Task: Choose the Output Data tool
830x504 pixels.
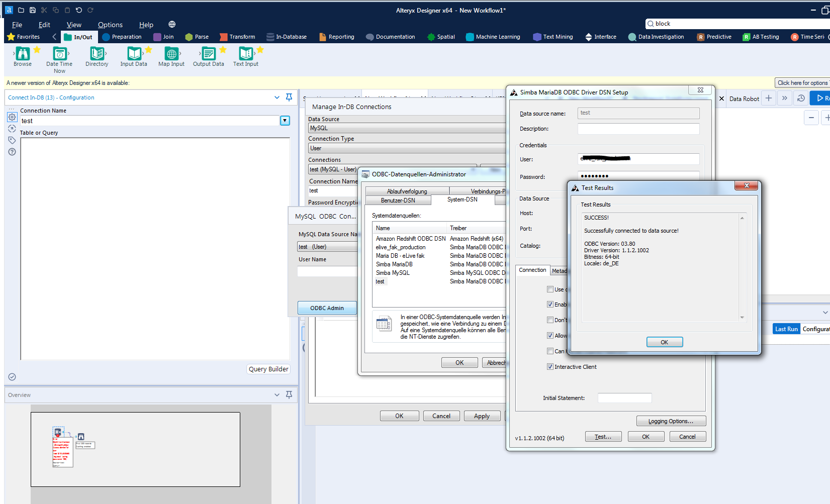Action: [208, 53]
